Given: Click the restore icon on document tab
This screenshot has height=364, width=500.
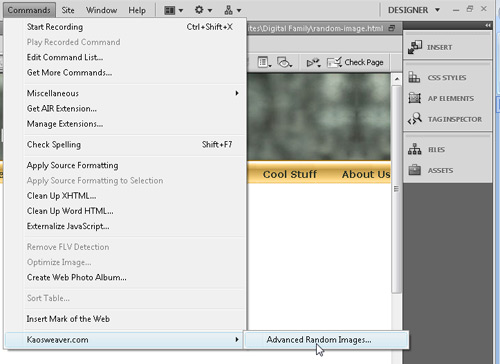Looking at the screenshot, I should (x=392, y=28).
